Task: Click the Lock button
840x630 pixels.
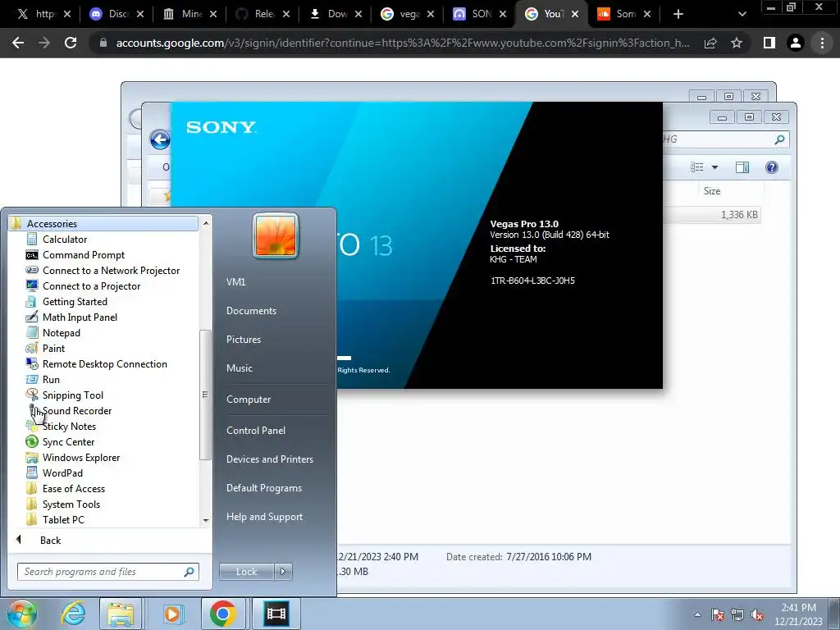Action: [246, 572]
